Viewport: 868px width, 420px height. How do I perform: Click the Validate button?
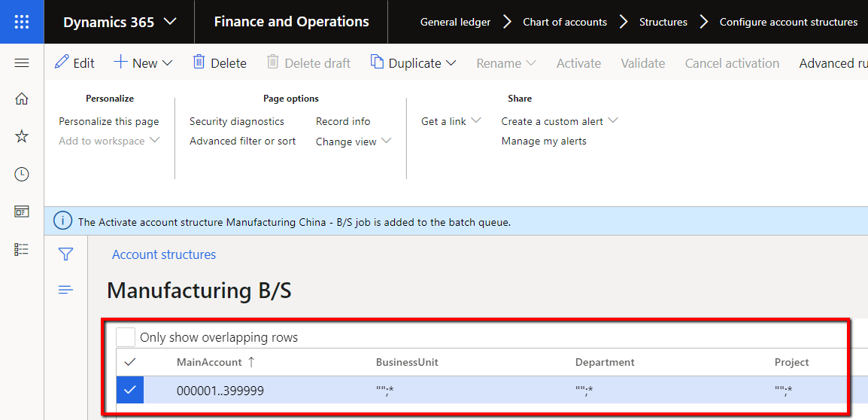[642, 63]
